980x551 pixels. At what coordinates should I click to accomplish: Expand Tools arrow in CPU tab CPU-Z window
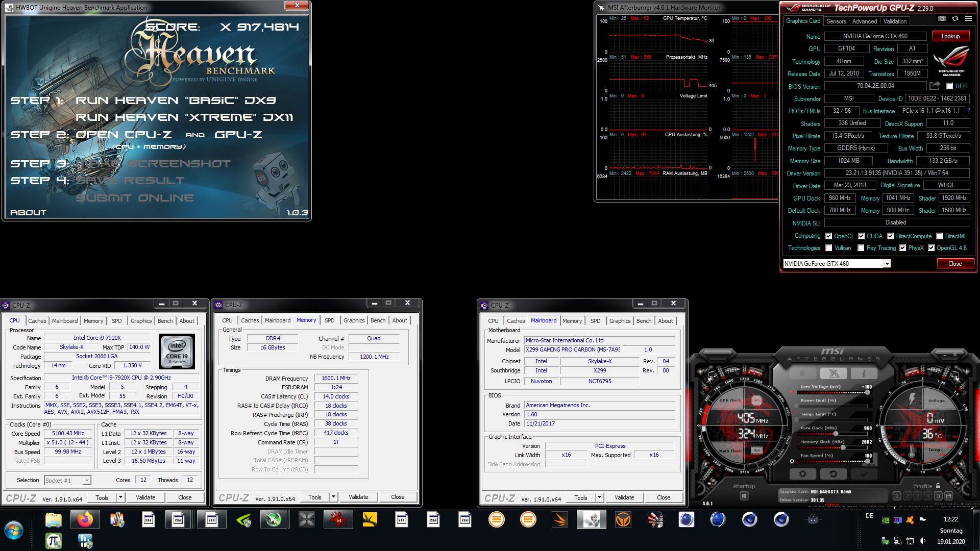pyautogui.click(x=120, y=497)
